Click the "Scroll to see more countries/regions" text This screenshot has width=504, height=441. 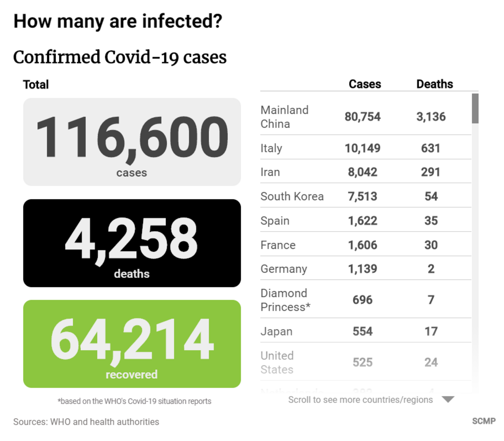(360, 400)
